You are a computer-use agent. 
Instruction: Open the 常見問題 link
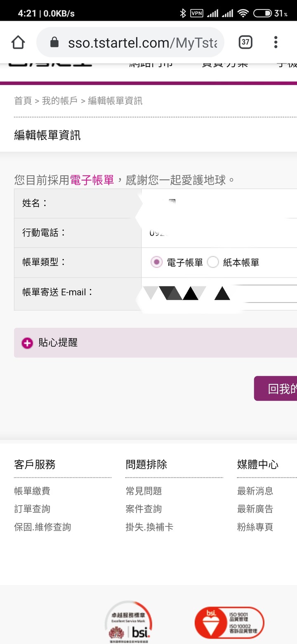click(144, 491)
